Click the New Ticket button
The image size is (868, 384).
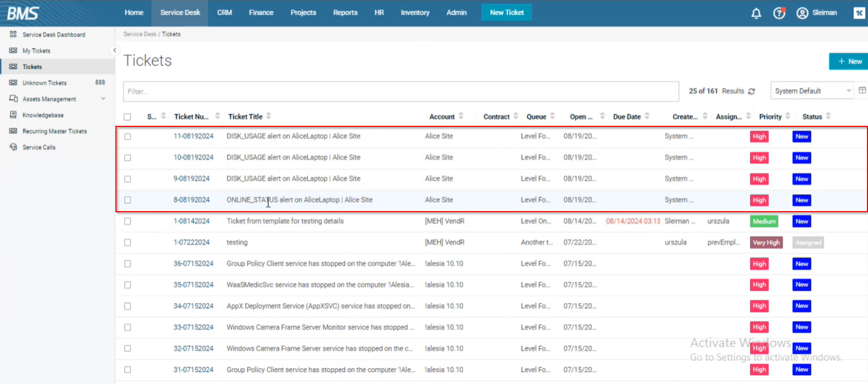tap(506, 13)
